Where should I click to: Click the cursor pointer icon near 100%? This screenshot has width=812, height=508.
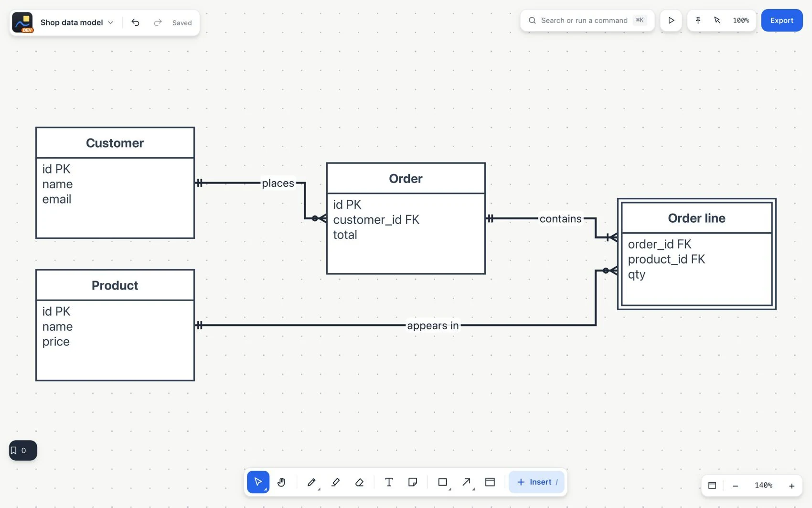click(x=717, y=21)
